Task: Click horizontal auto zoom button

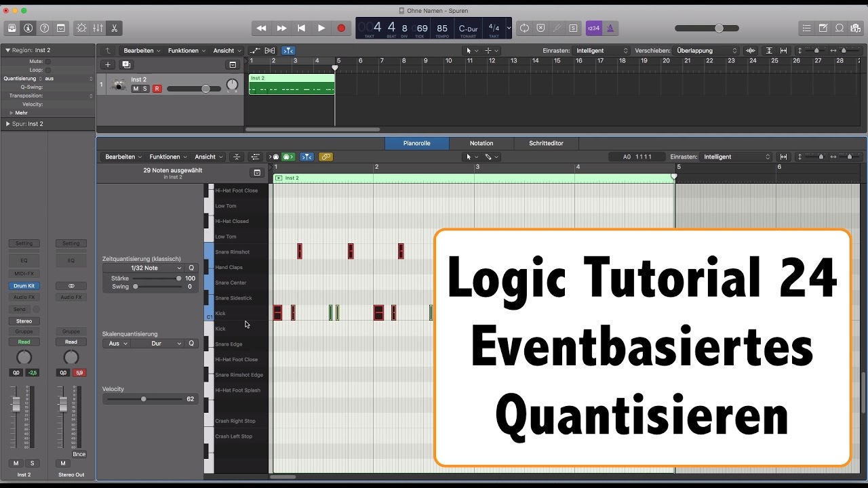Action: tap(784, 50)
